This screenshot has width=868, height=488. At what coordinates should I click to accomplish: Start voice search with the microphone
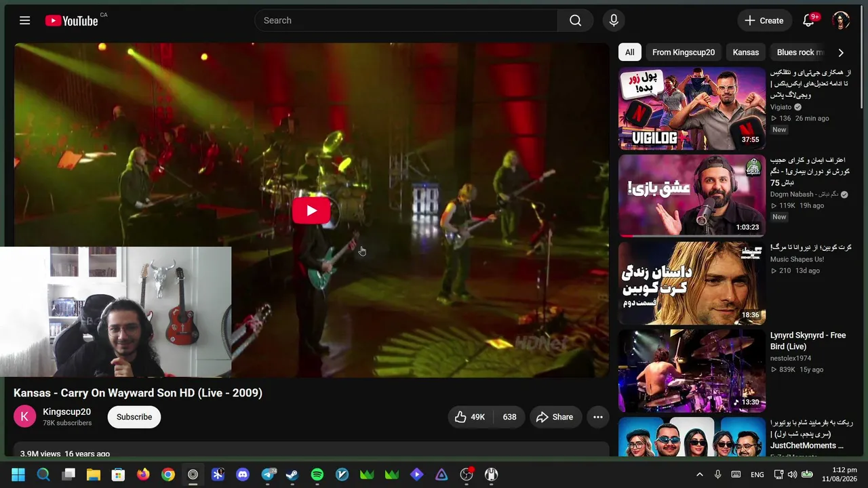pyautogui.click(x=614, y=20)
